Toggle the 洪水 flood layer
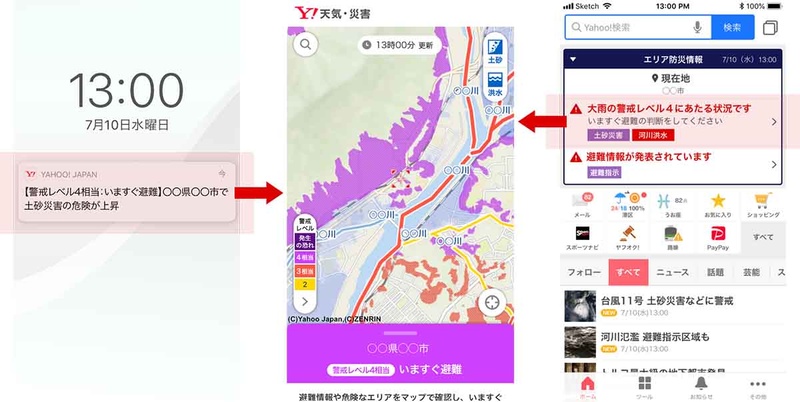The width and height of the screenshot is (800, 402). click(x=495, y=84)
